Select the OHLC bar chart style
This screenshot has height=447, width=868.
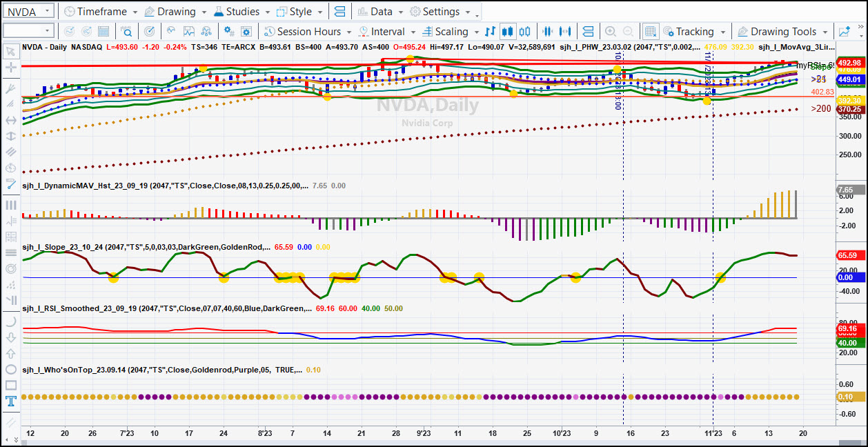click(491, 32)
